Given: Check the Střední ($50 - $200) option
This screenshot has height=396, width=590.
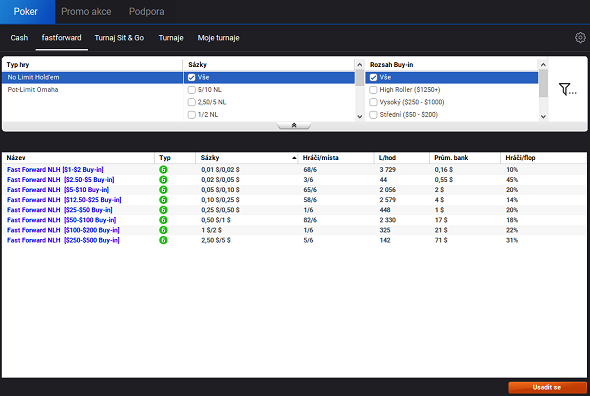Looking at the screenshot, I should [373, 114].
